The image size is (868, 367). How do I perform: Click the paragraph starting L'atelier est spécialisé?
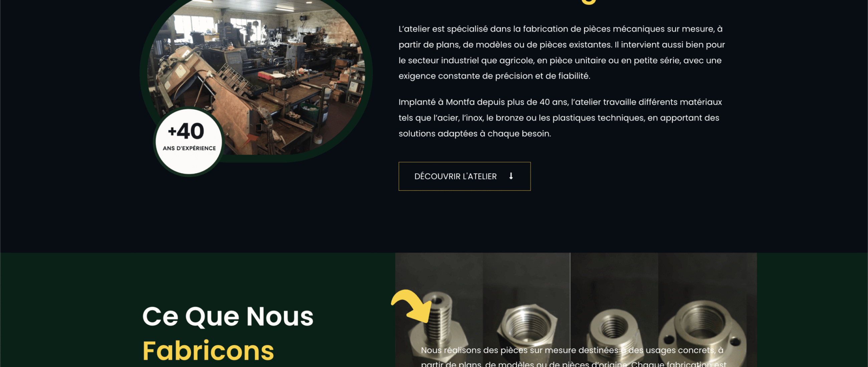coord(562,52)
